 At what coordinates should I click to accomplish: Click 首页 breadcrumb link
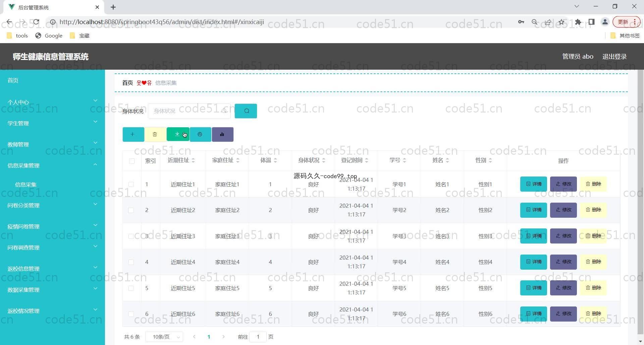tap(127, 83)
